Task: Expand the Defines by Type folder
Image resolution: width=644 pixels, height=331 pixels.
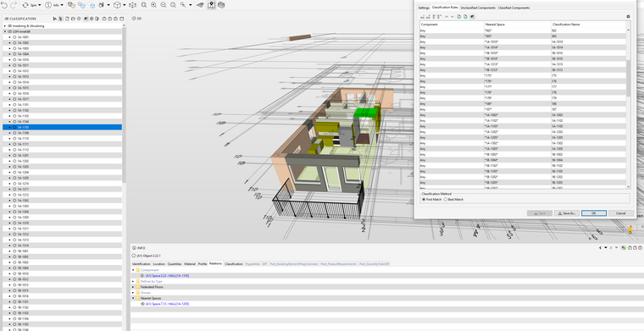Action: point(133,281)
